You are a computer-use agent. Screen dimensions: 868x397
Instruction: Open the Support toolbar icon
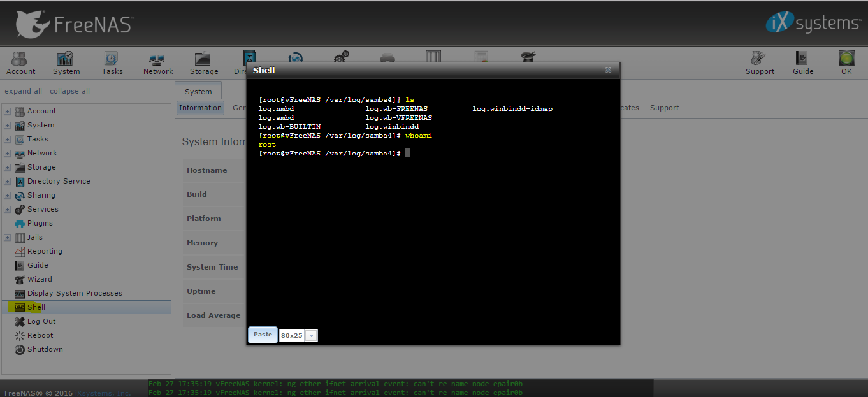click(x=760, y=62)
